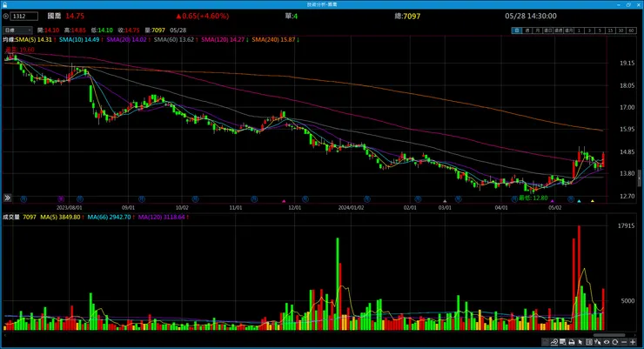Click the volume MA(5) 3849.80 label
This screenshot has height=349, width=644.
coord(60,217)
